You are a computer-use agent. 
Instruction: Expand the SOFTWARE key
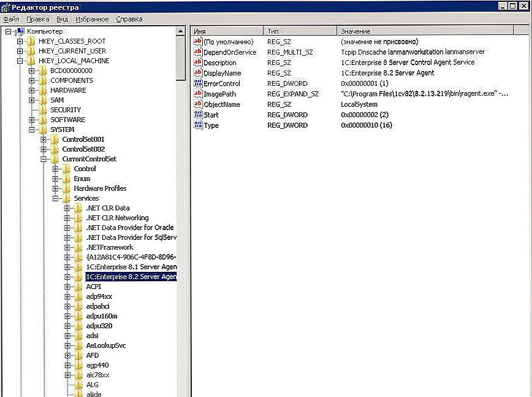tap(31, 120)
